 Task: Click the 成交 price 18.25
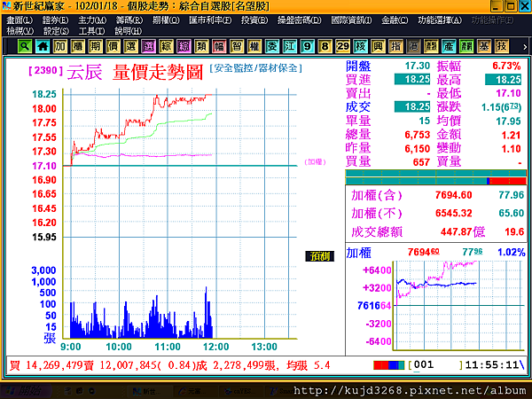pyautogui.click(x=412, y=107)
